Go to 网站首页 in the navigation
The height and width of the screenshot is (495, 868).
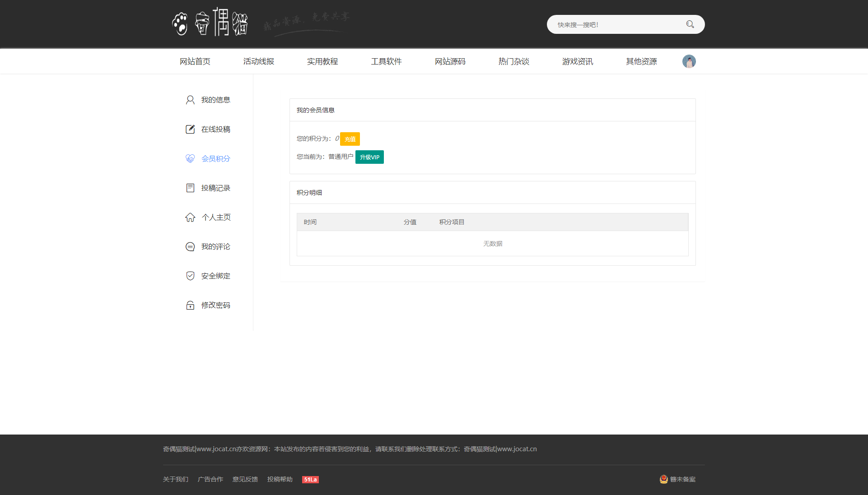195,61
